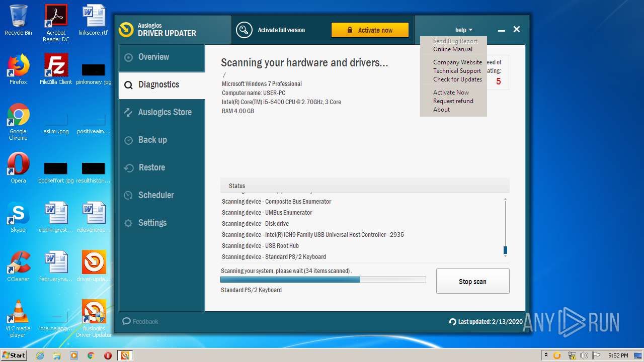The height and width of the screenshot is (362, 644).
Task: Open the Scheduler section
Action: (162, 196)
